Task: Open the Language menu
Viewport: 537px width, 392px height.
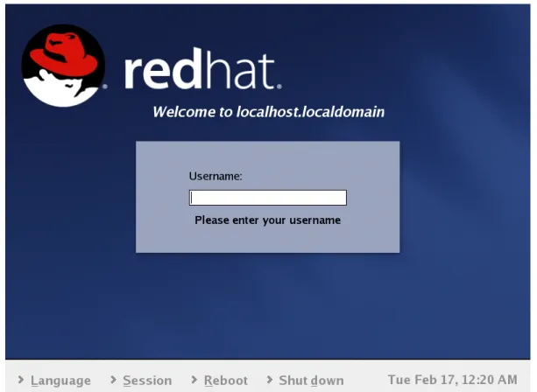Action: [x=60, y=381]
